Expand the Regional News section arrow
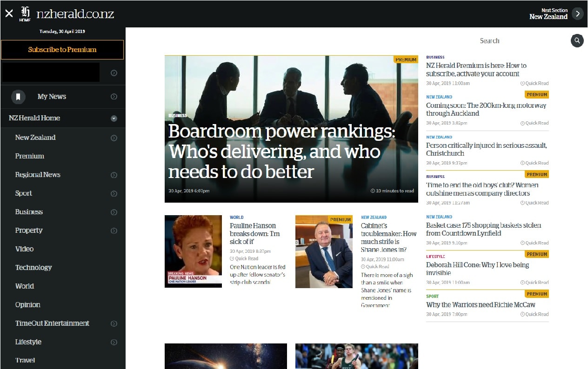This screenshot has width=588, height=369. coord(114,175)
